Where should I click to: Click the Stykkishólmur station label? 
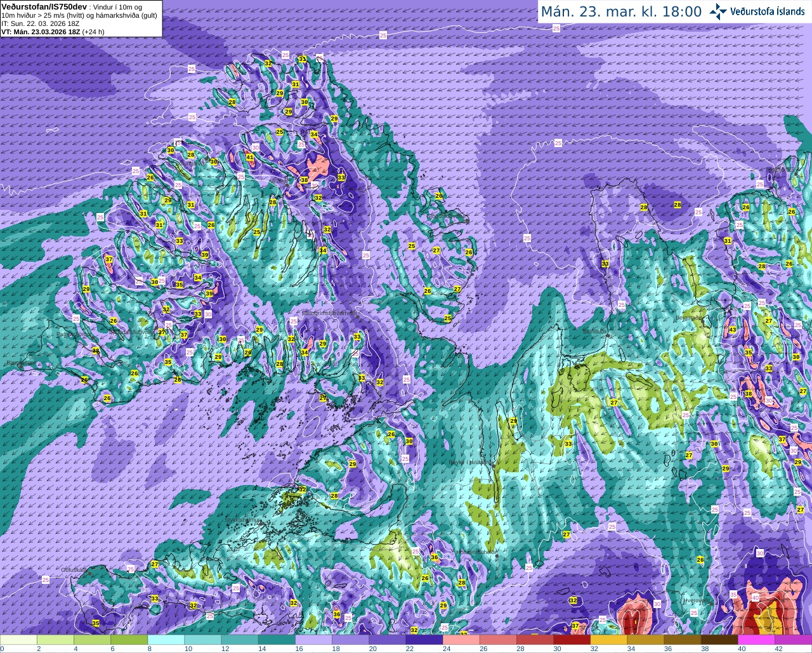click(x=243, y=520)
